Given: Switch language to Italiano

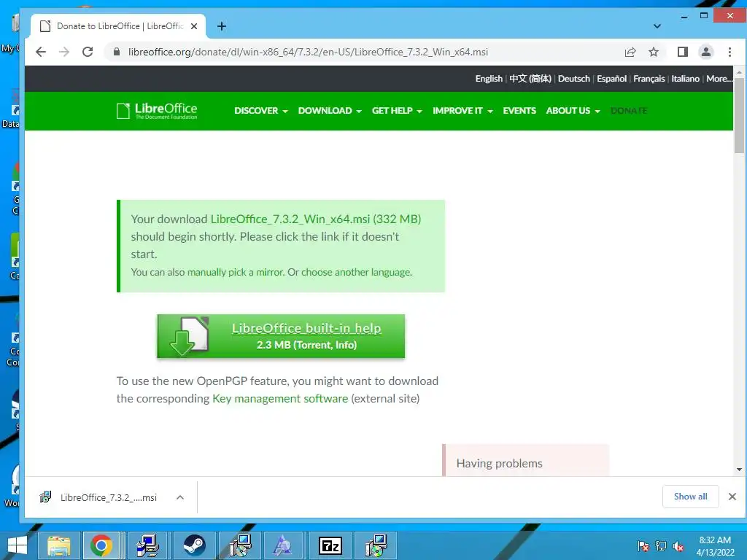Looking at the screenshot, I should click(x=686, y=79).
